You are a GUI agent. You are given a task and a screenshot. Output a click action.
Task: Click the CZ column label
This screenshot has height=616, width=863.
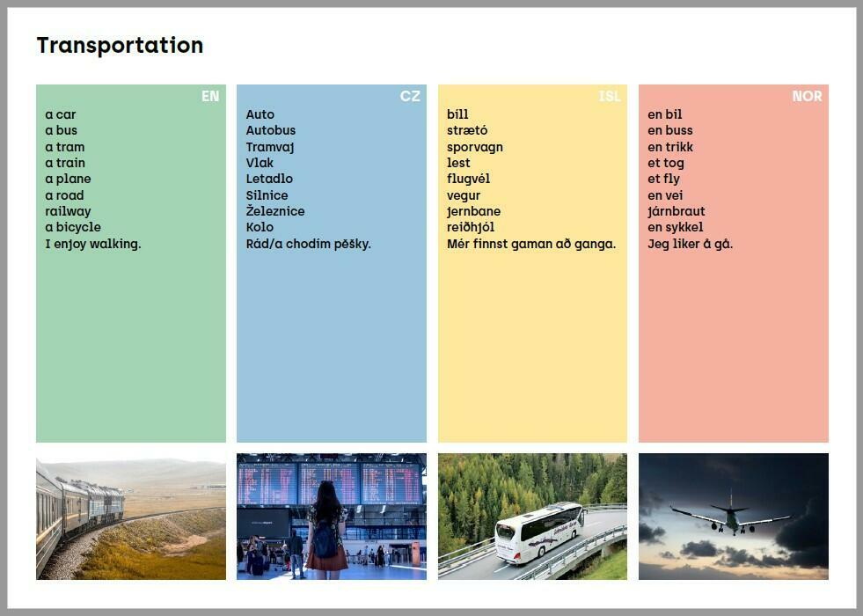point(410,97)
